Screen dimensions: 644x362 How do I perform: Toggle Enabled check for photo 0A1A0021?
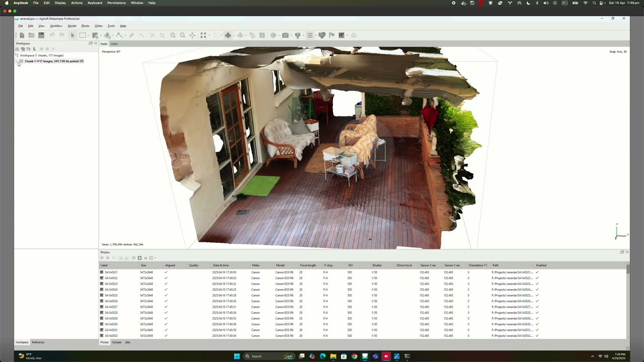(x=537, y=272)
